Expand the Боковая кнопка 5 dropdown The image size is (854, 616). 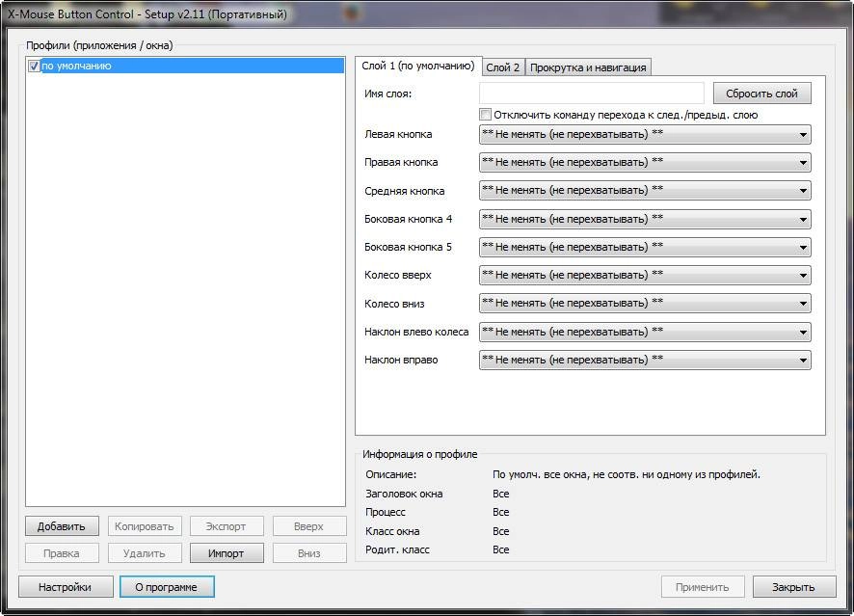click(x=645, y=248)
